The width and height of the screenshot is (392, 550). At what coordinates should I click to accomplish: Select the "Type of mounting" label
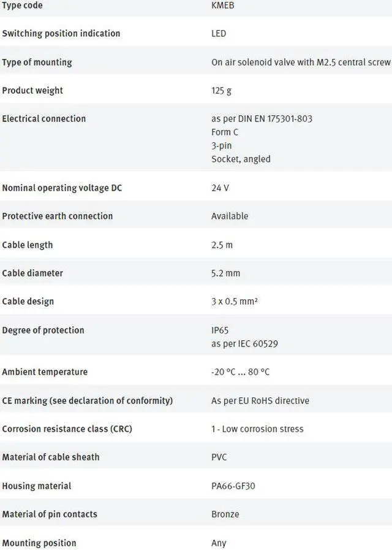tap(37, 63)
